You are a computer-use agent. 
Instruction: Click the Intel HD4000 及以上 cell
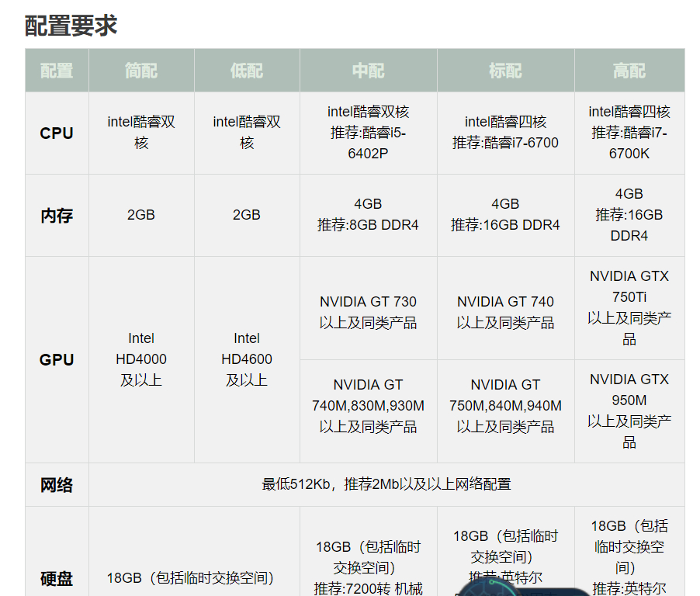(141, 359)
